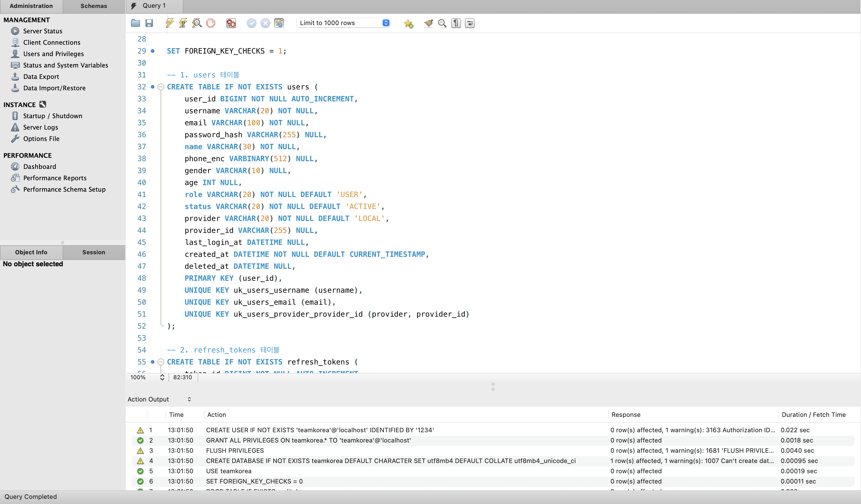Commit transaction checkmark icon

pos(251,23)
